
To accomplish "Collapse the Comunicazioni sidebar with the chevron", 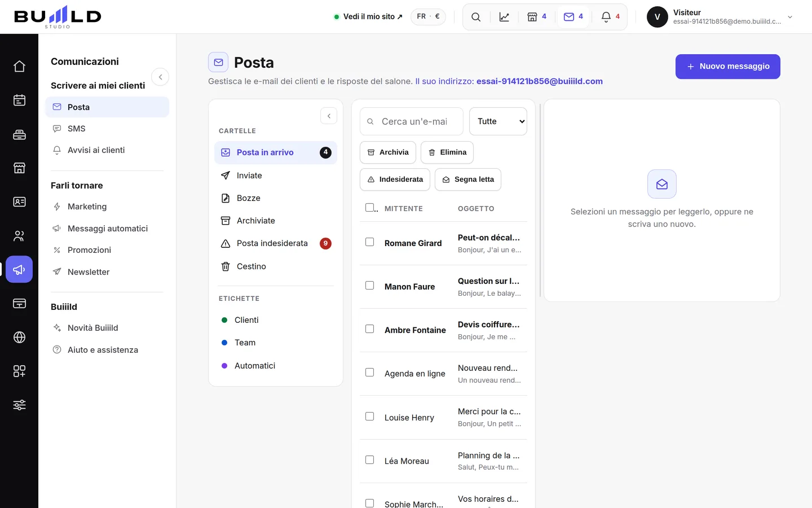I will click(160, 77).
